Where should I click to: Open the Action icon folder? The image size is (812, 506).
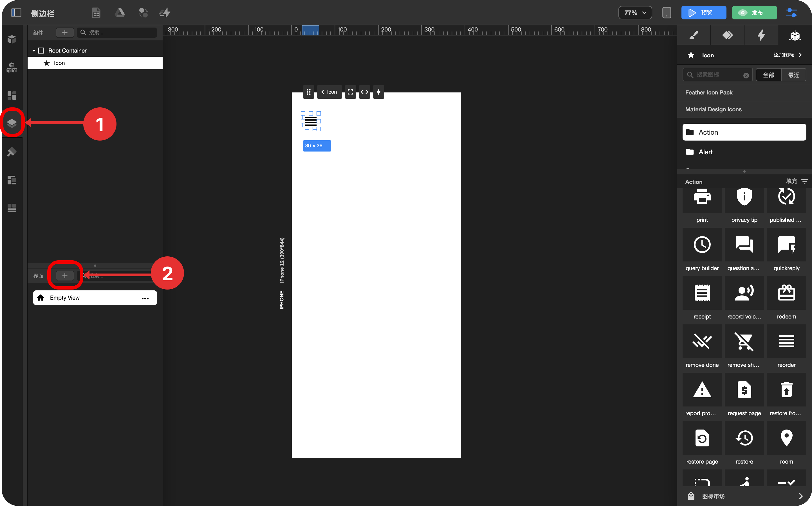(x=744, y=132)
